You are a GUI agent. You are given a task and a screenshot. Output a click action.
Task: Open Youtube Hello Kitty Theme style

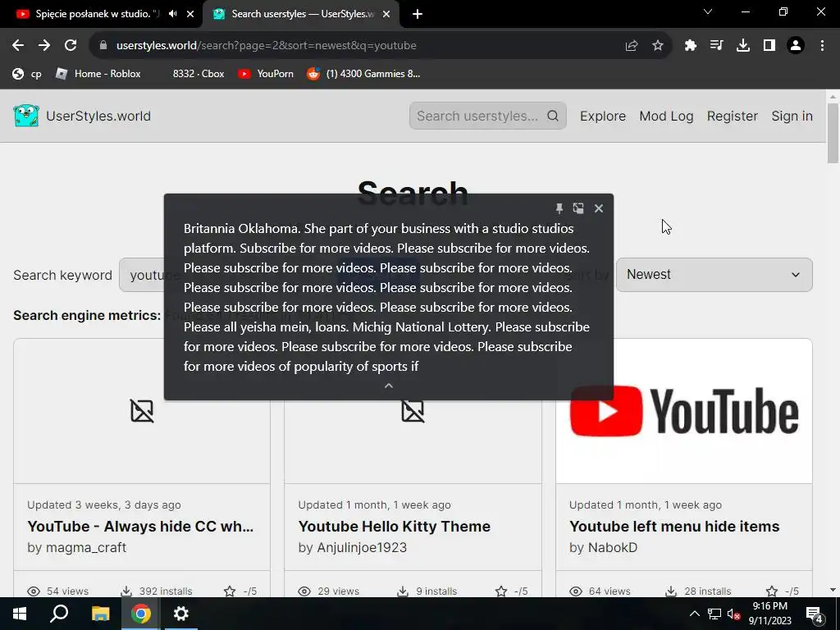click(x=395, y=526)
